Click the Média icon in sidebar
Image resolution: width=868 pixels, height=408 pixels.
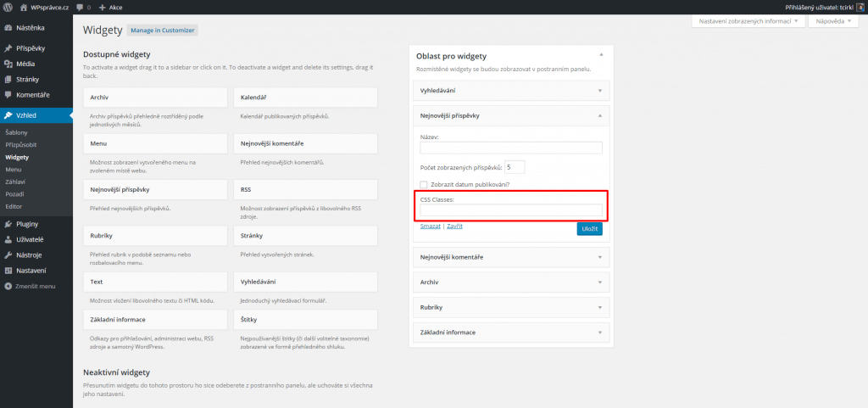(8, 64)
